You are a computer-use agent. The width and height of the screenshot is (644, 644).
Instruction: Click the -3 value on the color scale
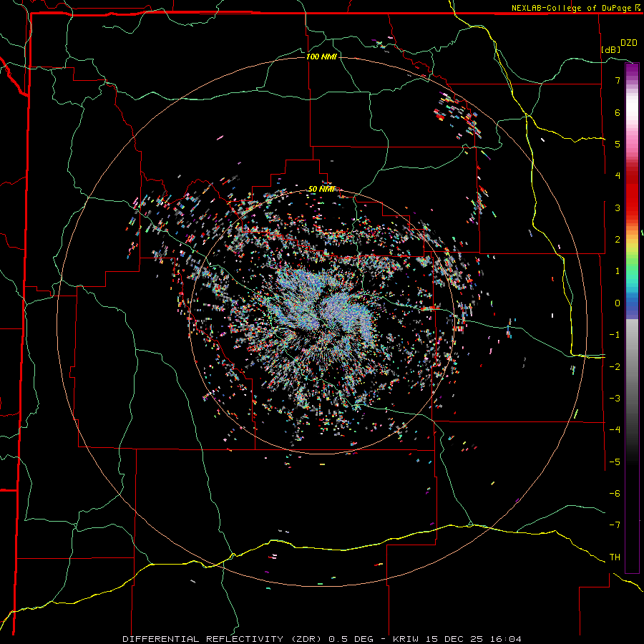[x=615, y=399]
